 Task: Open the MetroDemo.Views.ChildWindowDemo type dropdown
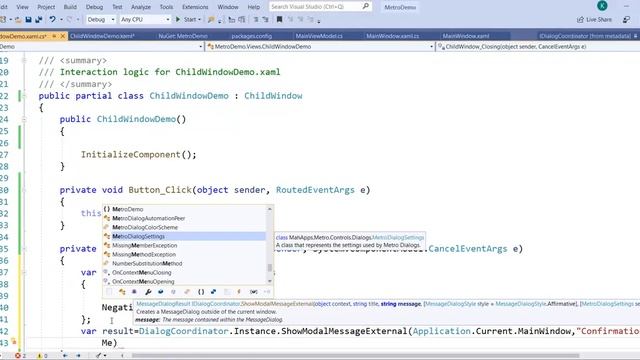[320, 47]
